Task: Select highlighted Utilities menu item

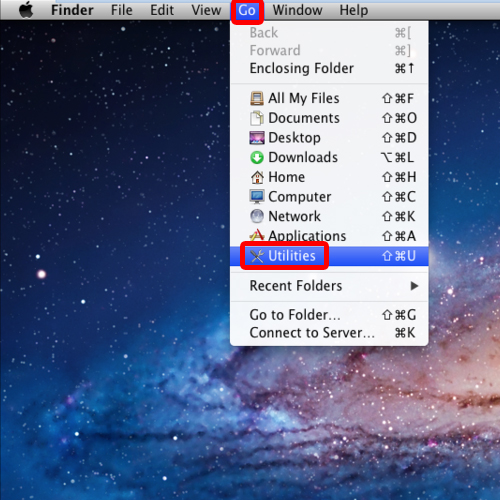Action: click(329, 256)
